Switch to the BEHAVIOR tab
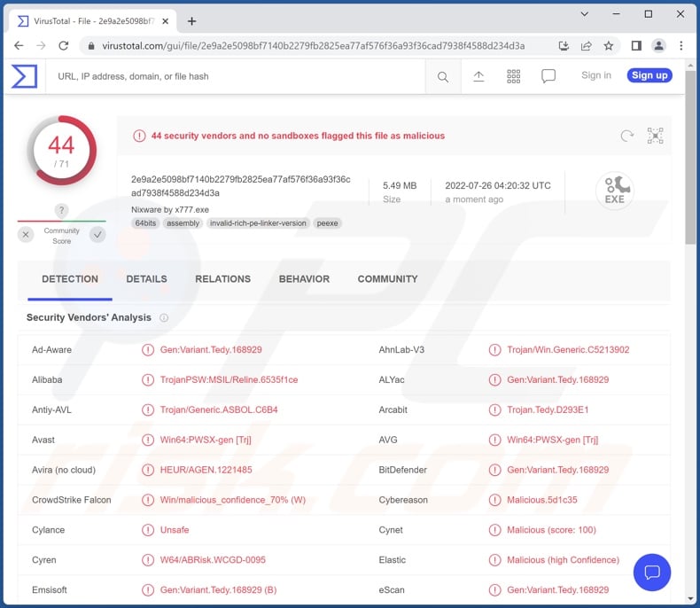 point(304,279)
